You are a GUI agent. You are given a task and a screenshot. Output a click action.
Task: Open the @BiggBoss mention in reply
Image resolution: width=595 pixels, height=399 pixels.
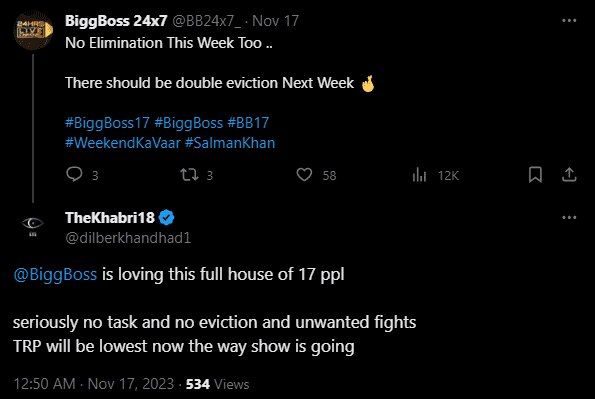tap(55, 274)
